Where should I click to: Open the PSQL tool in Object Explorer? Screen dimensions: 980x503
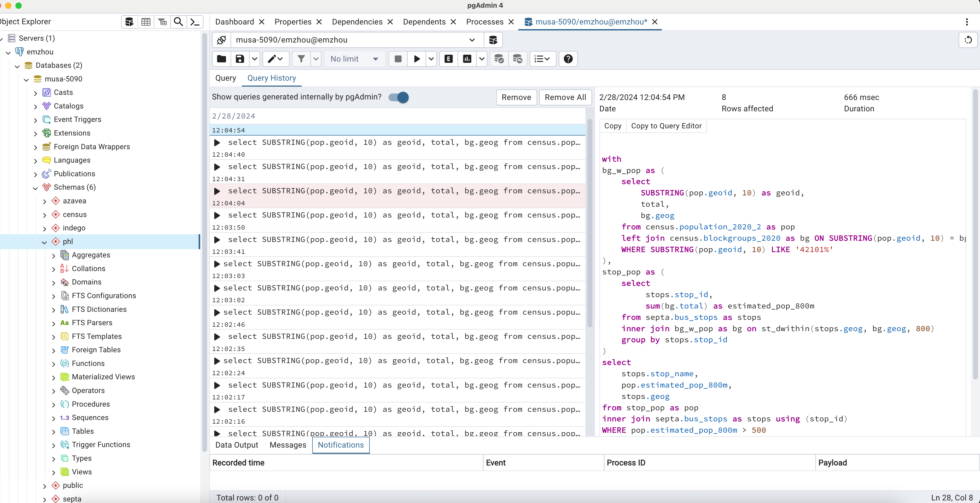195,22
